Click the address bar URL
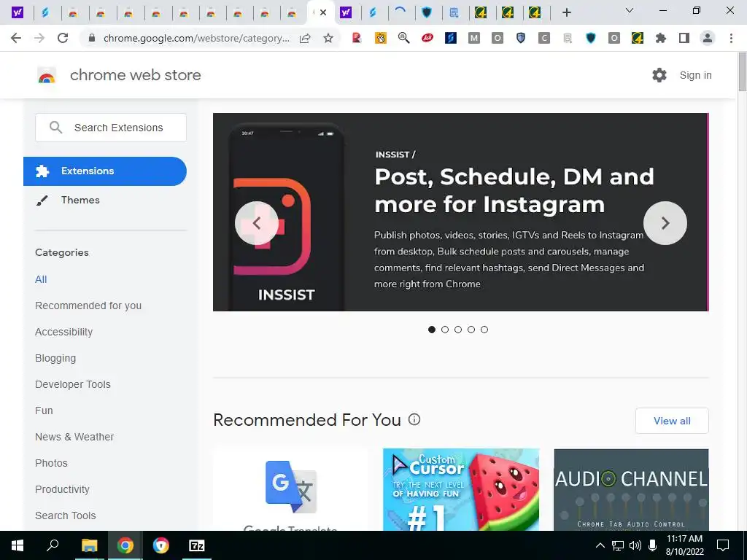Image resolution: width=747 pixels, height=560 pixels. [196, 38]
